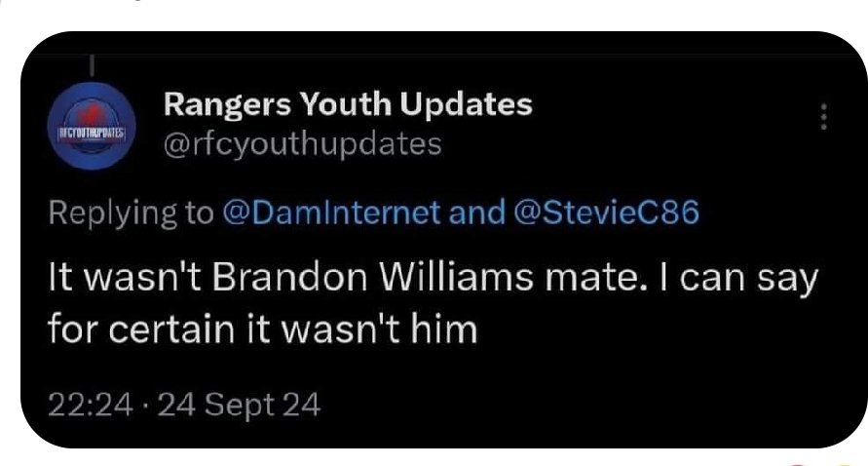Open the tweet's three-dot more options menu
This screenshot has width=868, height=466.
pyautogui.click(x=824, y=117)
